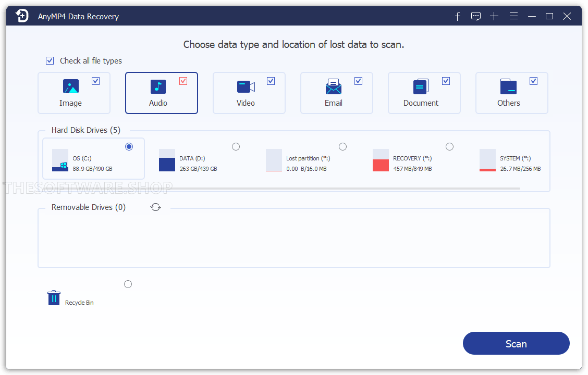Click the DATA (D:) drive icon

[x=167, y=160]
